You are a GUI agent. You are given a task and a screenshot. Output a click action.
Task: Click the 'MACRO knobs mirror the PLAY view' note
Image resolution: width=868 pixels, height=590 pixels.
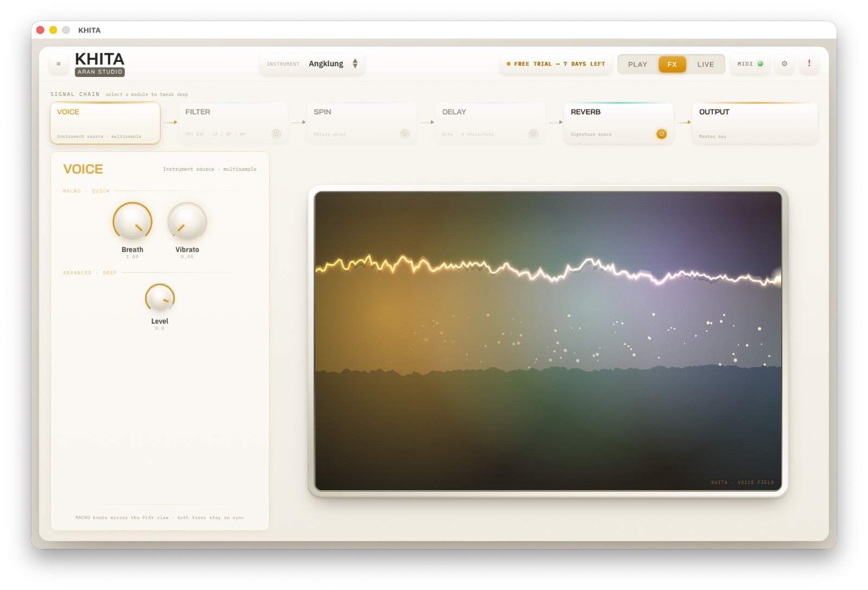pos(159,517)
